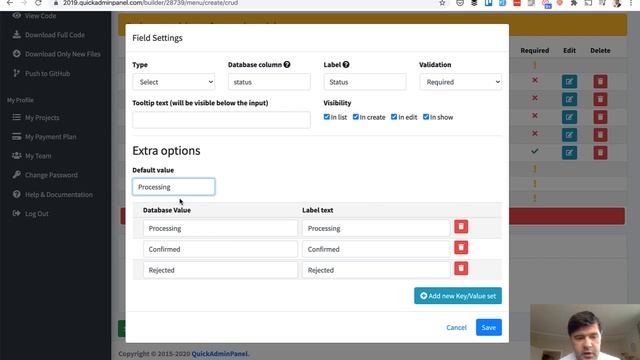This screenshot has height=360, width=640.
Task: Click Database Value field containing Confirmed
Action: tap(220, 249)
